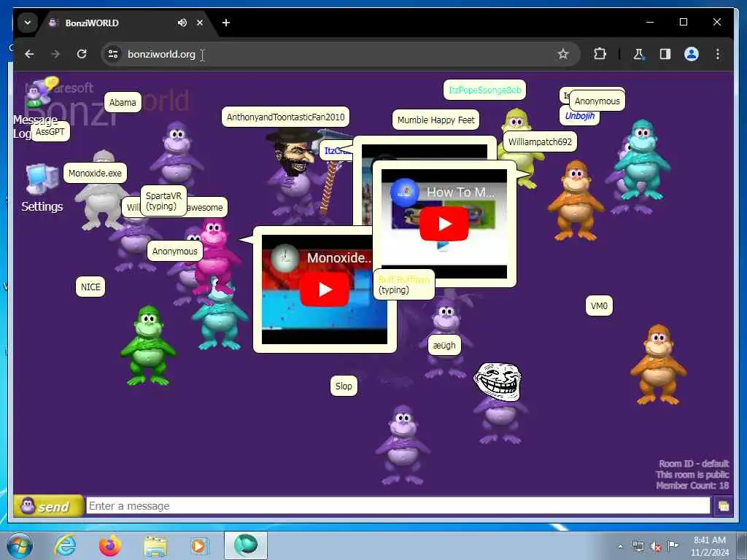Viewport: 747px width, 560px height.
Task: Open the muted volume tray icon
Action: click(x=656, y=547)
